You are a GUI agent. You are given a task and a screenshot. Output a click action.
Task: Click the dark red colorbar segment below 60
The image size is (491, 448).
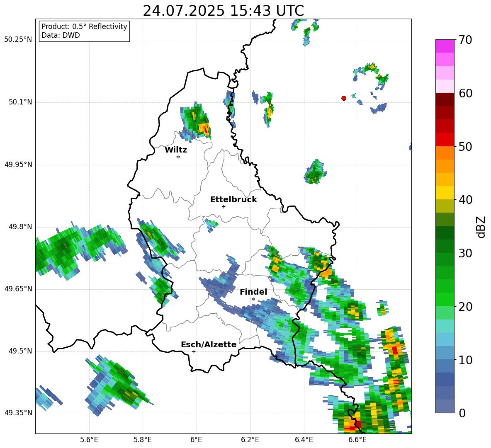tap(445, 99)
